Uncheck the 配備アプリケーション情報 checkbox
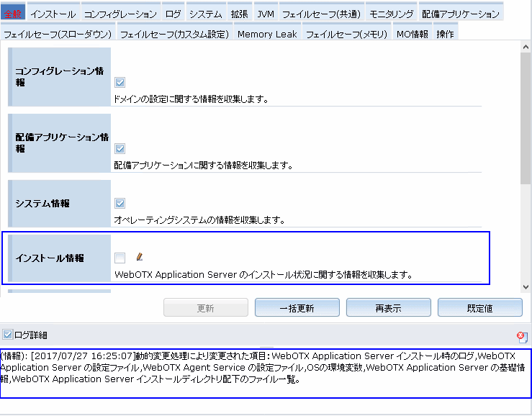 pos(120,148)
